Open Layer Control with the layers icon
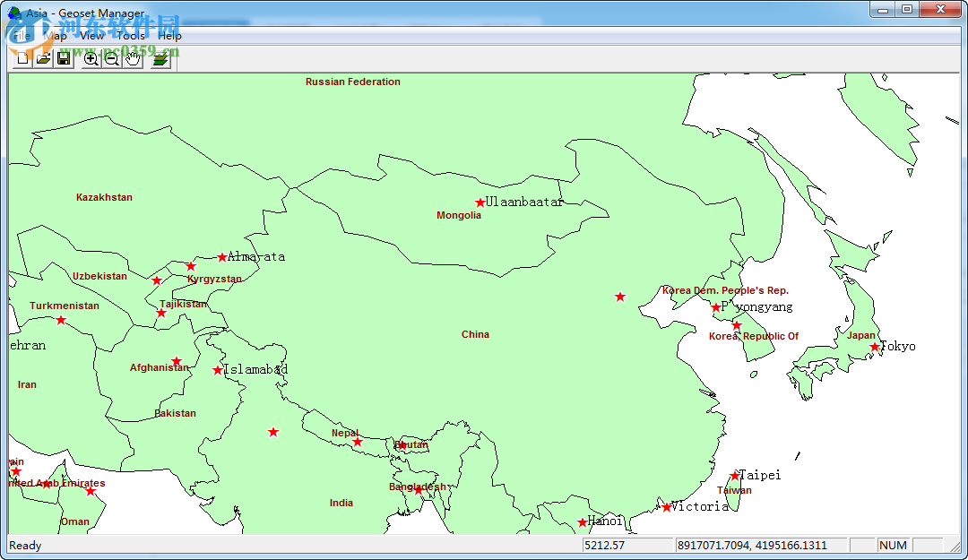Screen dimensions: 968x560 point(159,57)
